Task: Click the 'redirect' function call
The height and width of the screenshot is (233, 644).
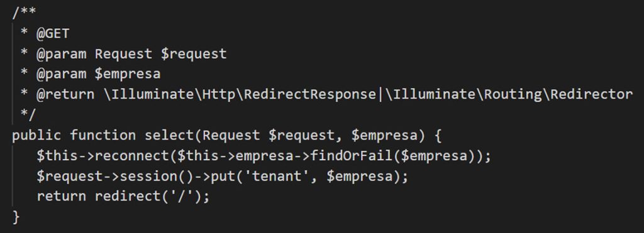Action: point(128,197)
